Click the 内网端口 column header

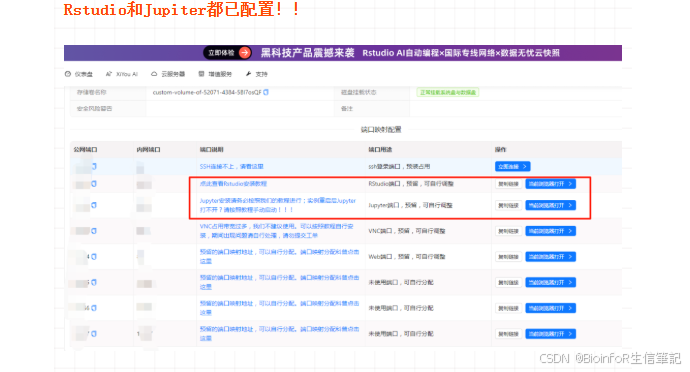148,150
